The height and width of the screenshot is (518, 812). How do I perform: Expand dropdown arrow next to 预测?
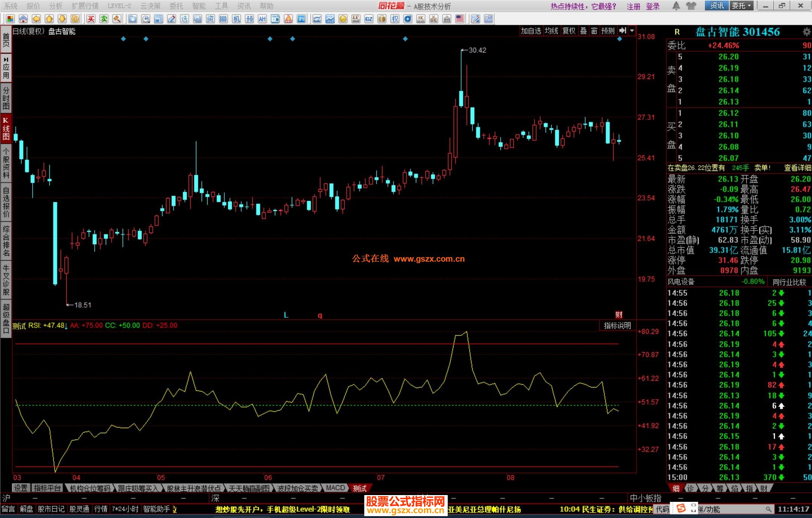pos(632,31)
